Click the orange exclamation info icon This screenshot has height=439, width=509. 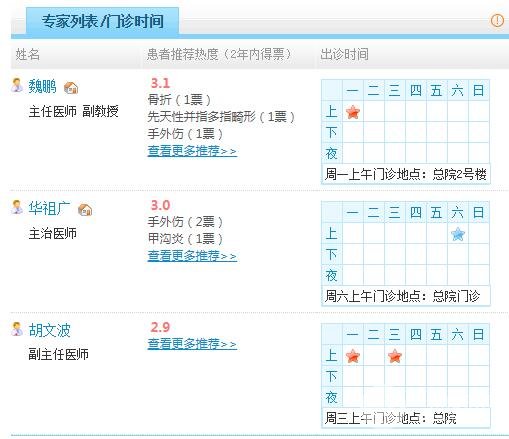click(497, 20)
